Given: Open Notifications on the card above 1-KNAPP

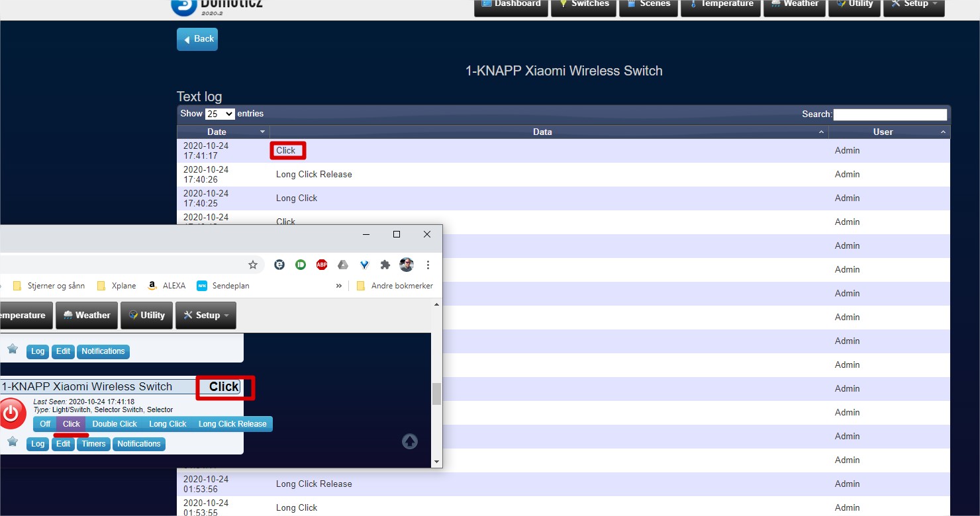Looking at the screenshot, I should [103, 351].
